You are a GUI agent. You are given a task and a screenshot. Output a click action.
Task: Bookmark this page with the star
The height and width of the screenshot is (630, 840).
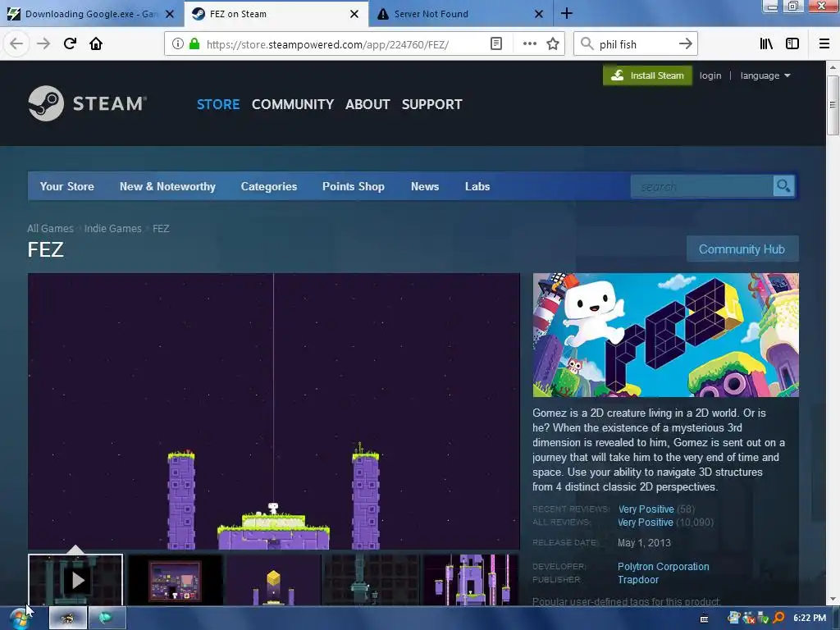553,44
